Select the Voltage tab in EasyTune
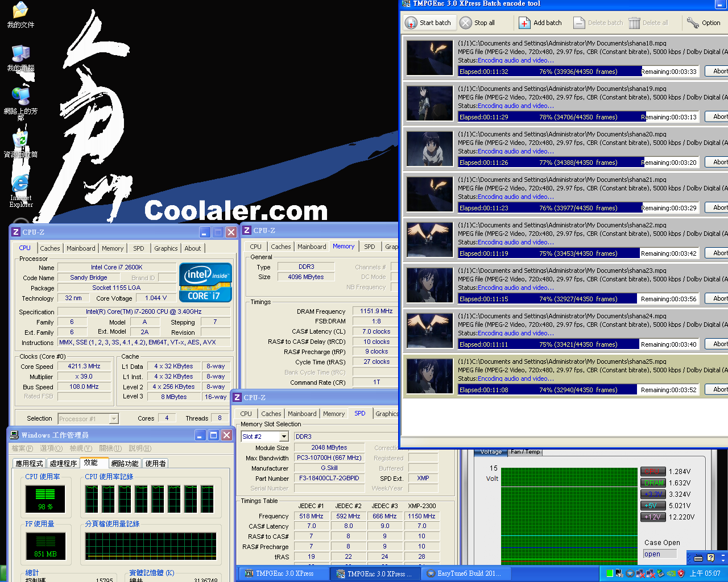Viewport: 728px width, 582px height. (491, 452)
